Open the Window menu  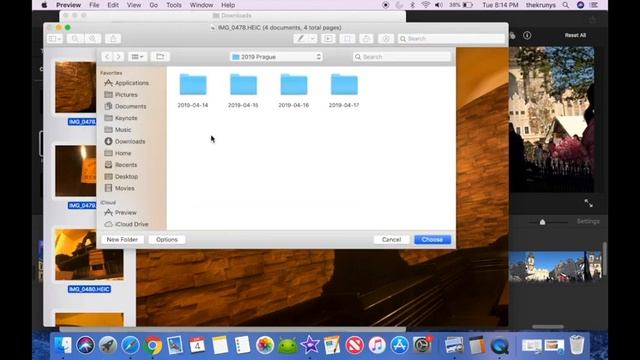pos(202,5)
